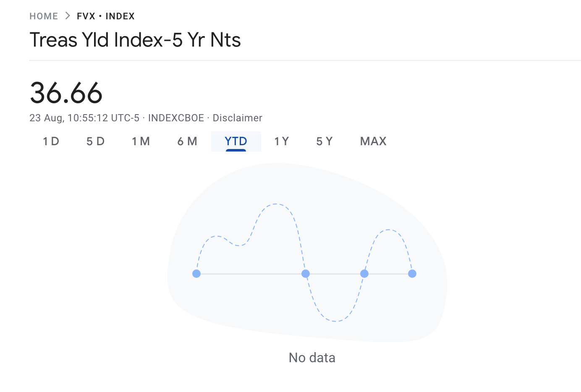Select the 36.66 index price value
Image resolution: width=581 pixels, height=392 pixels.
[x=66, y=93]
